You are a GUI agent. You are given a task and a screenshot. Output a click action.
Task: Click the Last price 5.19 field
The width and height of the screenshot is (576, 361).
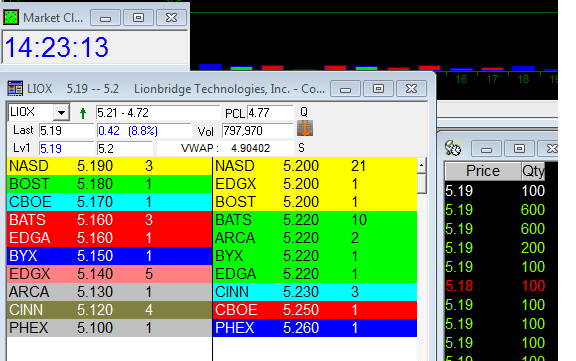click(x=66, y=131)
